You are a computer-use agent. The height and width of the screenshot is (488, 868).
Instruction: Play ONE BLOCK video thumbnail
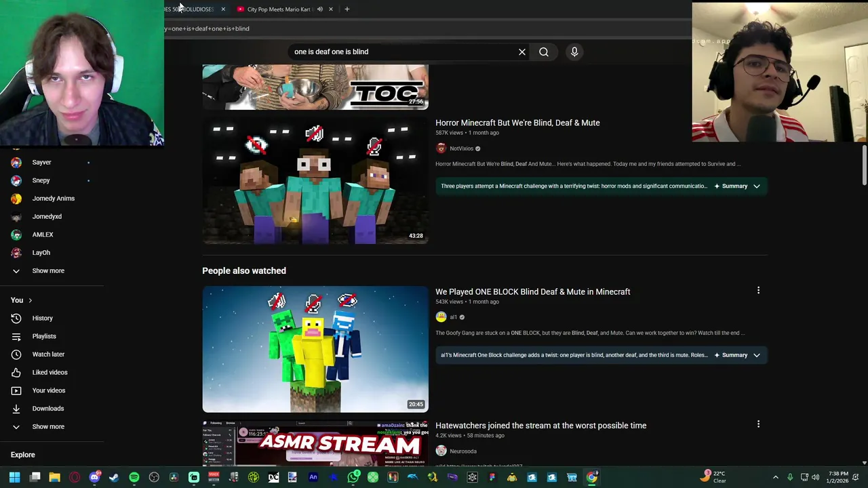click(x=315, y=349)
